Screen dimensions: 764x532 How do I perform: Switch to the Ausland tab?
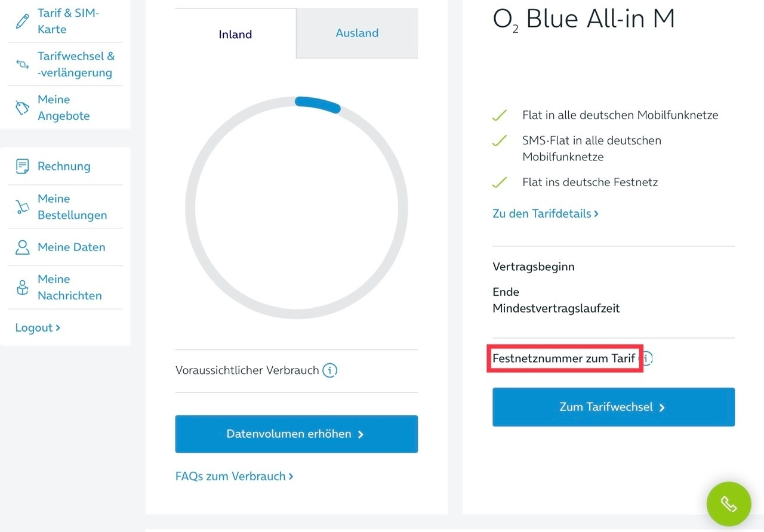357,33
